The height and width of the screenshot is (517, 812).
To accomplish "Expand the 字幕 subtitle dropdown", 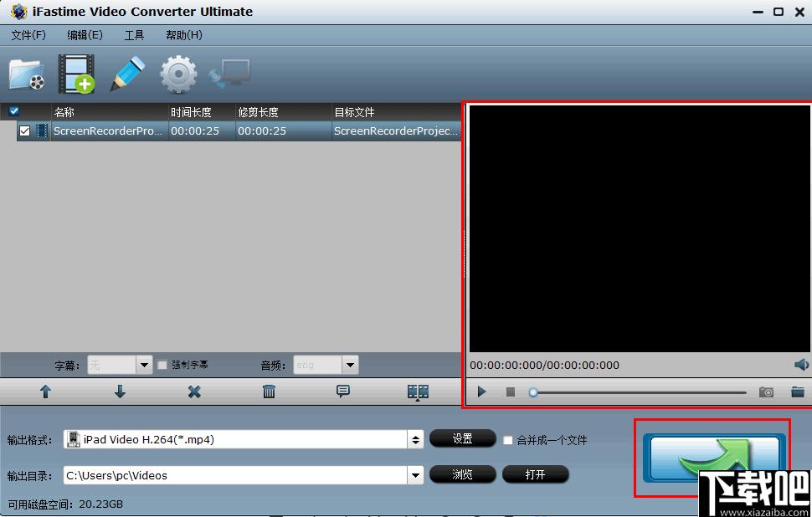I will pos(144,365).
